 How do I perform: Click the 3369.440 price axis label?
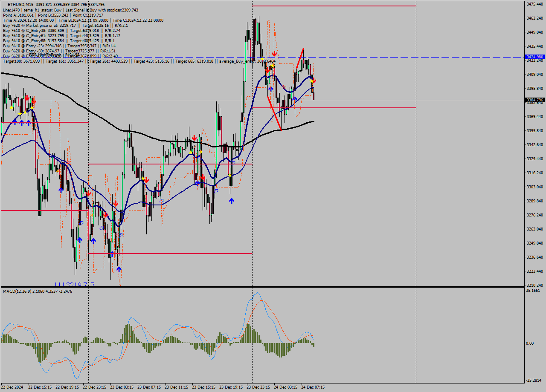535,116
